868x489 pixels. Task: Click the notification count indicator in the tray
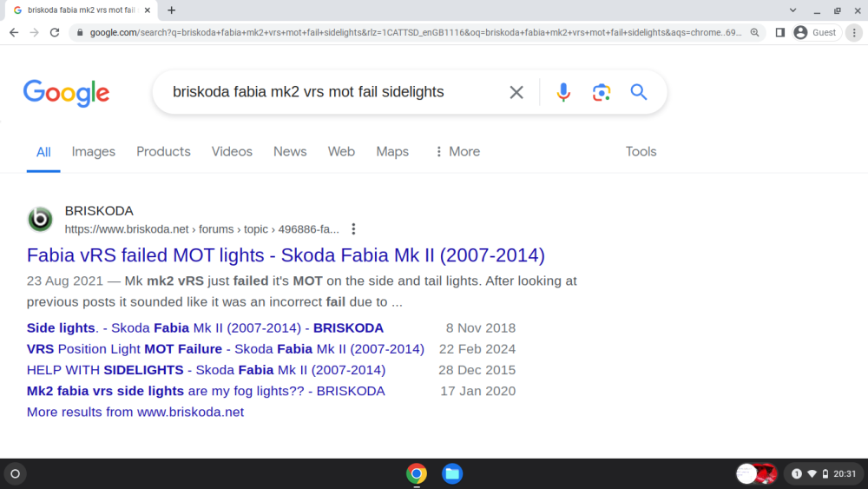click(797, 474)
